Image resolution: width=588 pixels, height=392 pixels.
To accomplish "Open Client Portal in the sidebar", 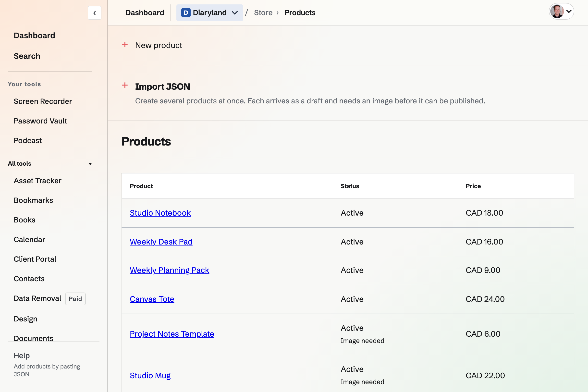I will click(x=35, y=259).
